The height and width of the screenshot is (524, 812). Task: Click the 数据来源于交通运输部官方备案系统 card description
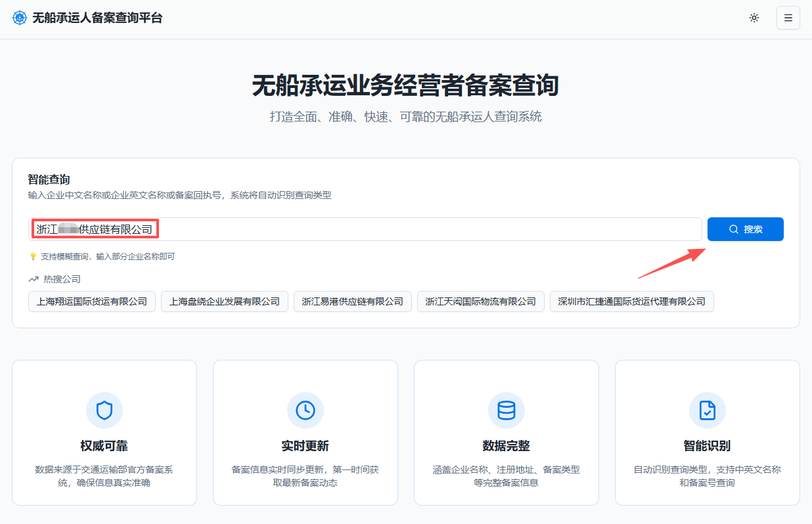104,476
